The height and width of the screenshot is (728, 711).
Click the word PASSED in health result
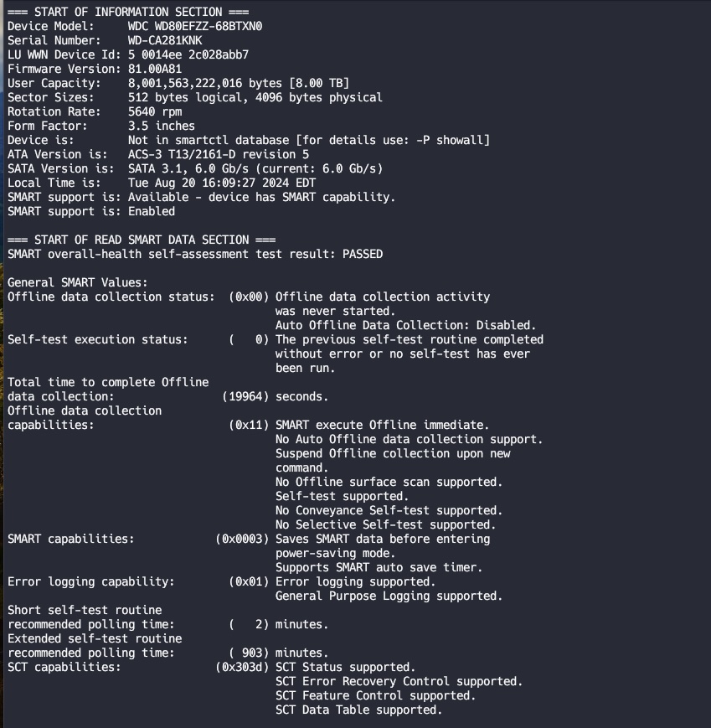[363, 254]
